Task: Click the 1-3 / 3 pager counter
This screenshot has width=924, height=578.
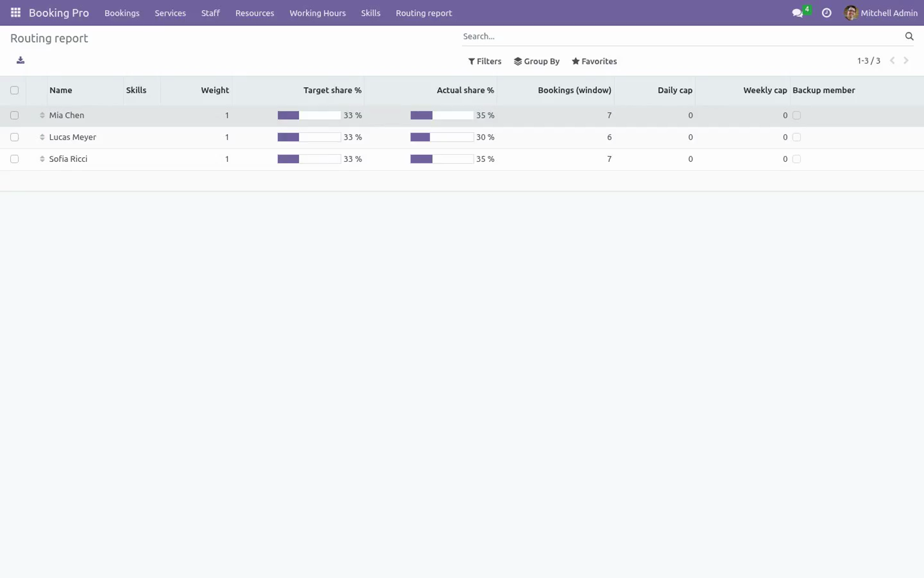Action: coord(869,61)
